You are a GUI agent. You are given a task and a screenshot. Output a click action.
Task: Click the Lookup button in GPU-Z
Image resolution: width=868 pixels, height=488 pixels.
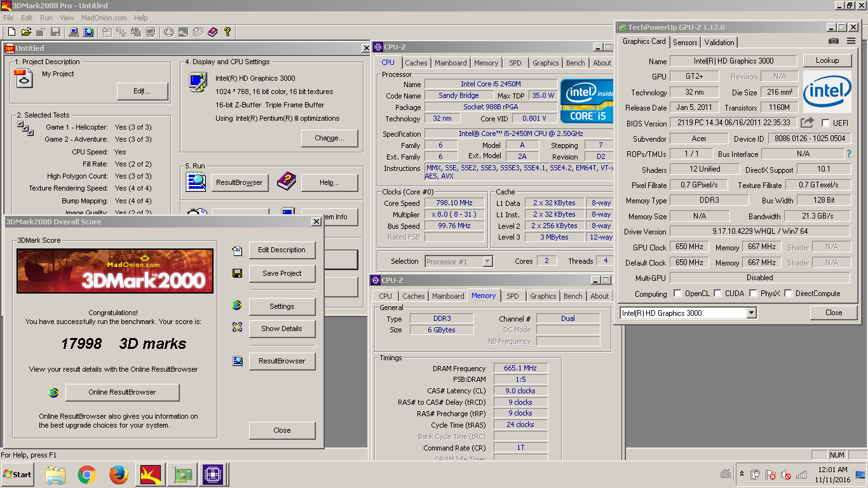(827, 60)
